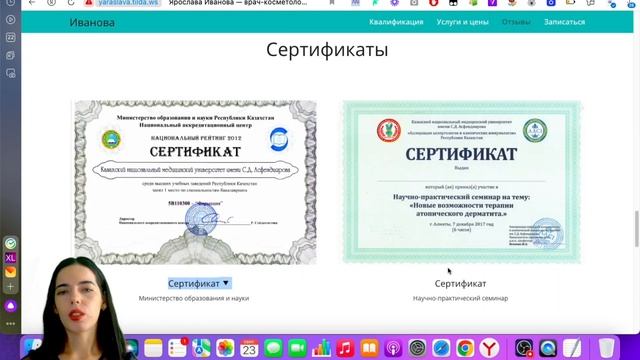Launch Messages from the Dock
The width and height of the screenshot is (640, 360).
pyautogui.click(x=273, y=349)
